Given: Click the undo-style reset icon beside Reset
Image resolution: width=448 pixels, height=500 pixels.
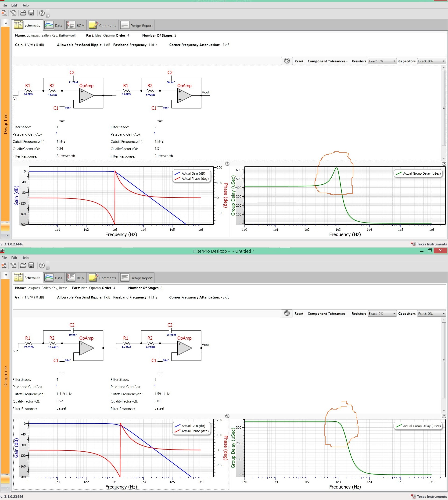Looking at the screenshot, I should [x=287, y=61].
